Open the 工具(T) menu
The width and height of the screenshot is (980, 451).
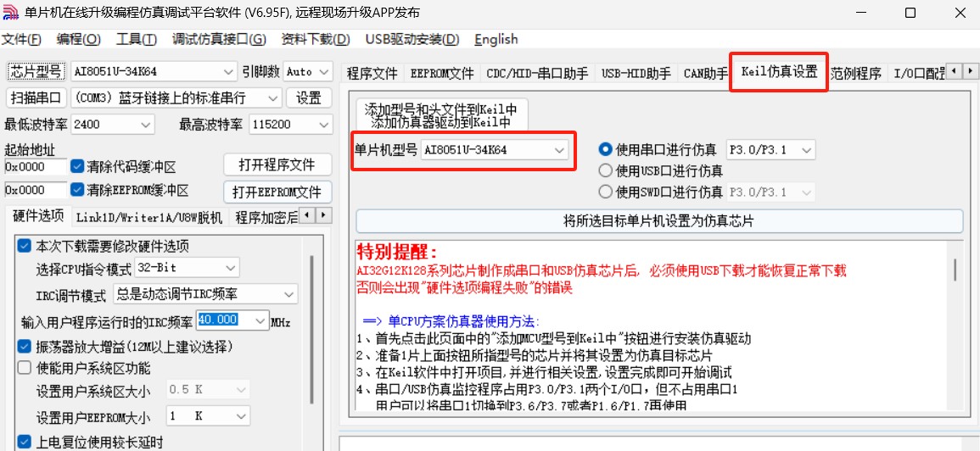coord(137,39)
